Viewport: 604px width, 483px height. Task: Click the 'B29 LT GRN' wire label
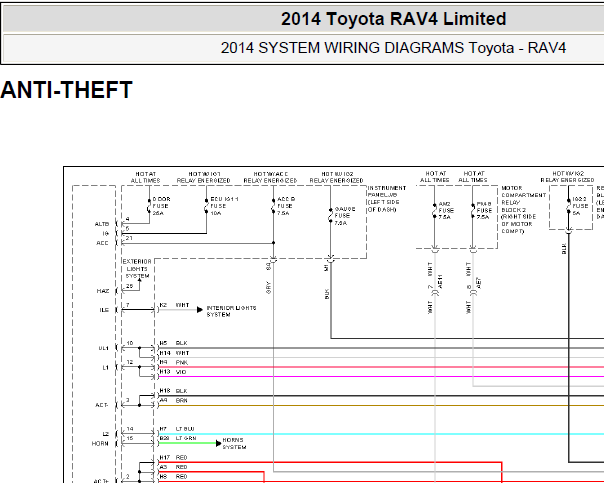[178, 438]
